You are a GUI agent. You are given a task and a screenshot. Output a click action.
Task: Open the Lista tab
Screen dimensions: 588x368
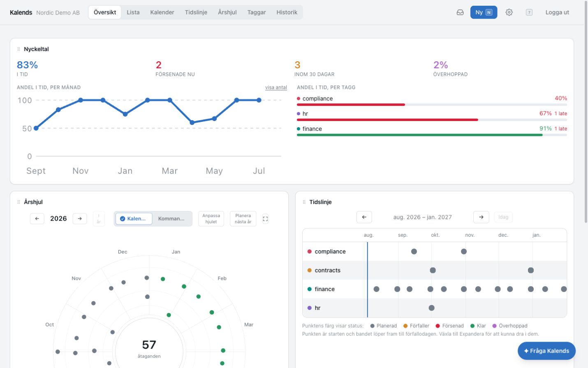[133, 12]
